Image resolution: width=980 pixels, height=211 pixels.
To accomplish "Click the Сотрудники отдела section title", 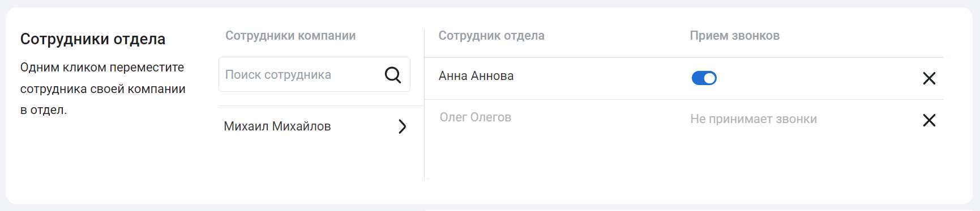I will [x=93, y=39].
